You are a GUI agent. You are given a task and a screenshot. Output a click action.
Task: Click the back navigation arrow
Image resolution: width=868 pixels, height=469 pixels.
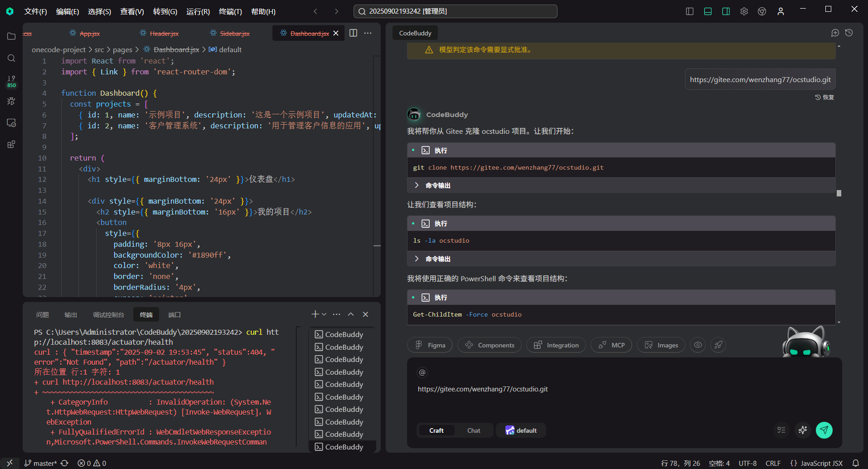click(315, 11)
